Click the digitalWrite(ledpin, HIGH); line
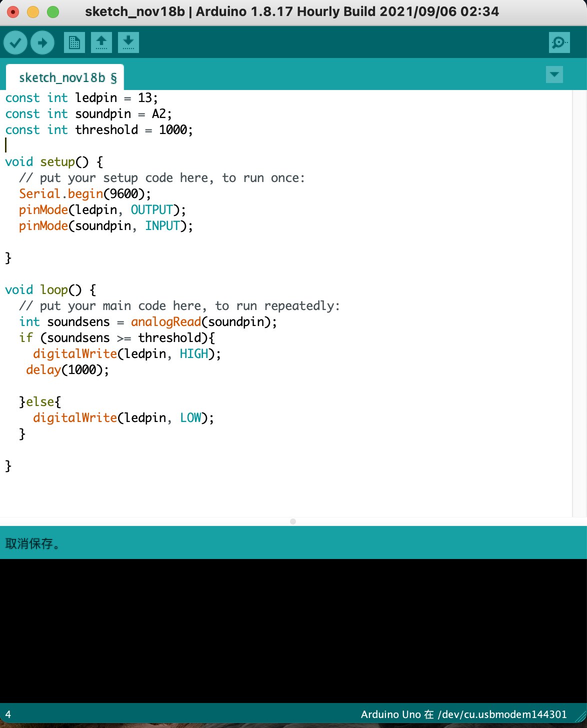Image resolution: width=587 pixels, height=728 pixels. pos(127,354)
